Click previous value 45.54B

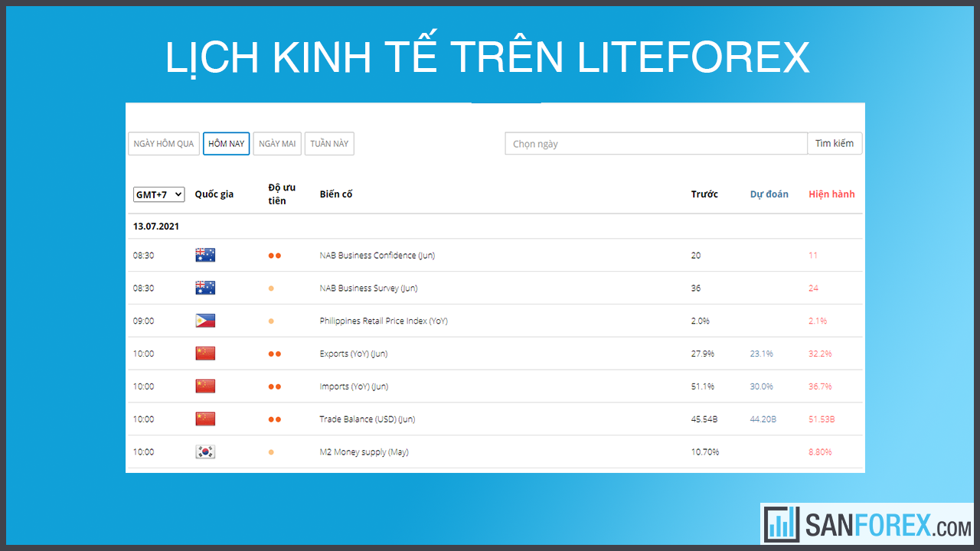coord(704,419)
